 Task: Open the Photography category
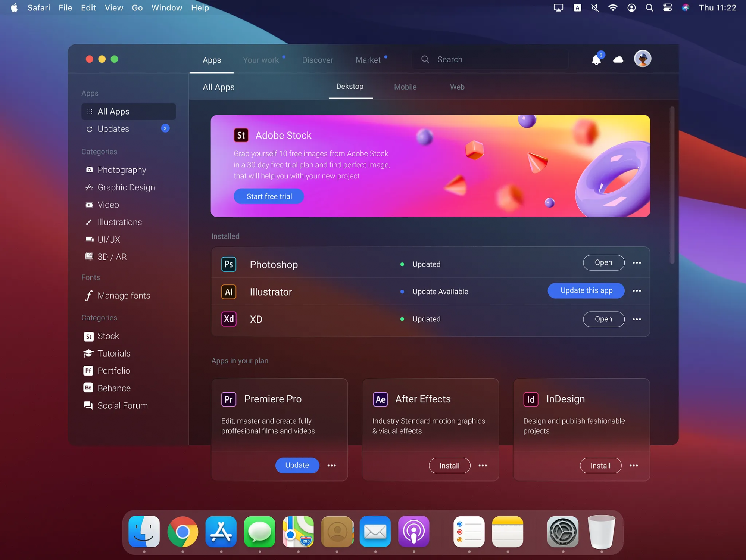pyautogui.click(x=122, y=170)
